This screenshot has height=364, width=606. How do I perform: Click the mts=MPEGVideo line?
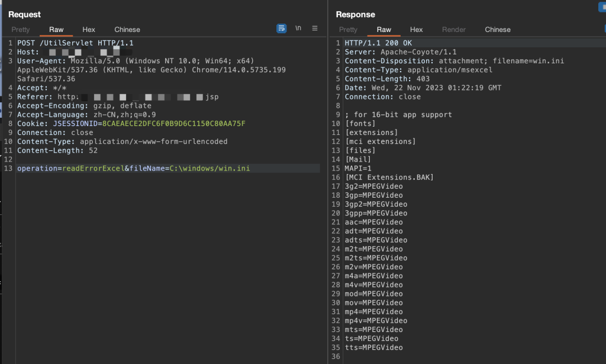[374, 329]
